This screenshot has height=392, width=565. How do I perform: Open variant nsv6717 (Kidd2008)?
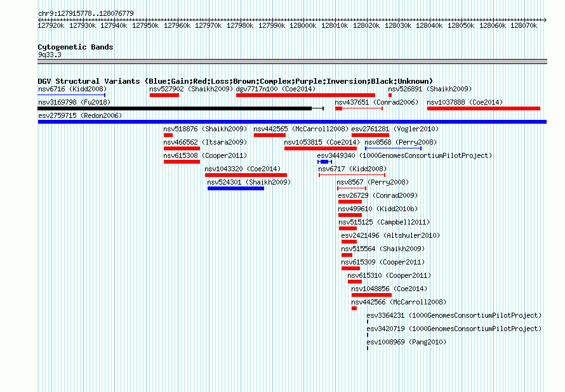pyautogui.click(x=352, y=169)
